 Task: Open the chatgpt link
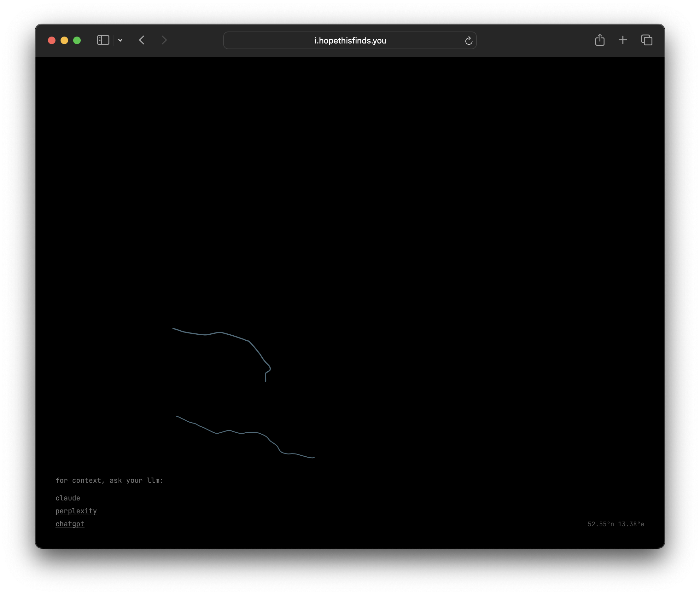(x=70, y=523)
